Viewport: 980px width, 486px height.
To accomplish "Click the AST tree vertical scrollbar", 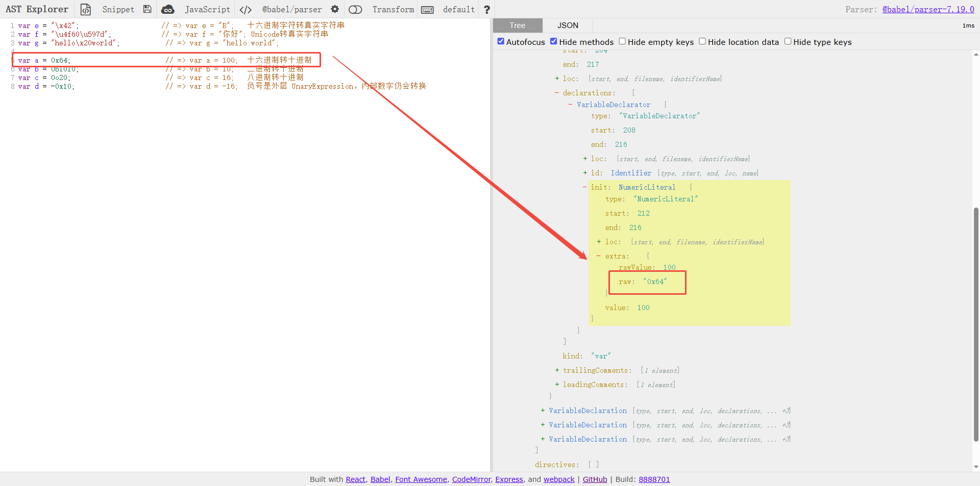I will point(976,324).
